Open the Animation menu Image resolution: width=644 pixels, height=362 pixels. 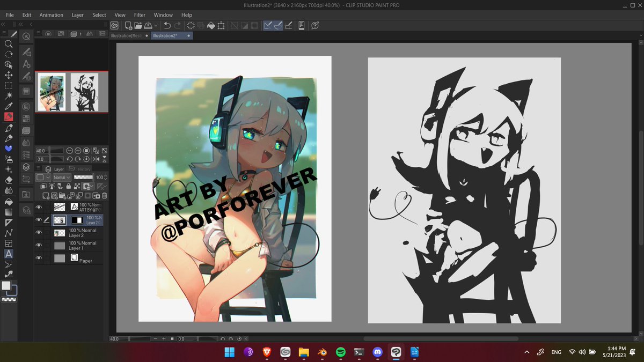51,15
